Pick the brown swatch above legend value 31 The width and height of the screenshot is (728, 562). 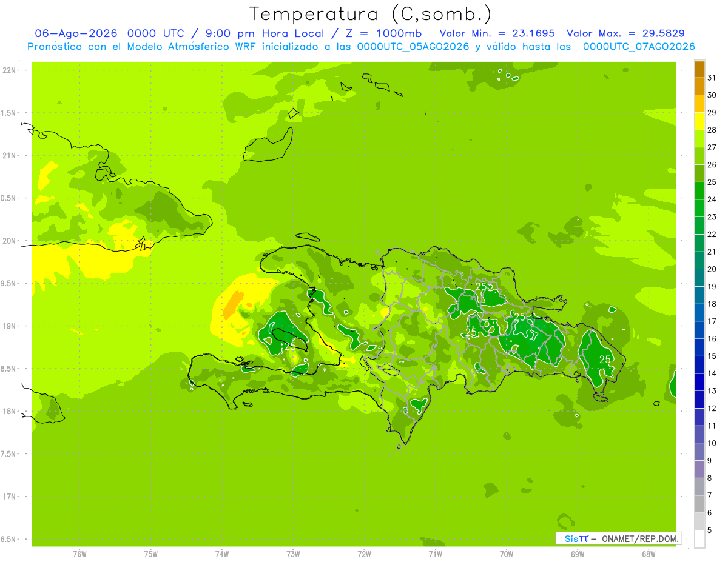699,70
